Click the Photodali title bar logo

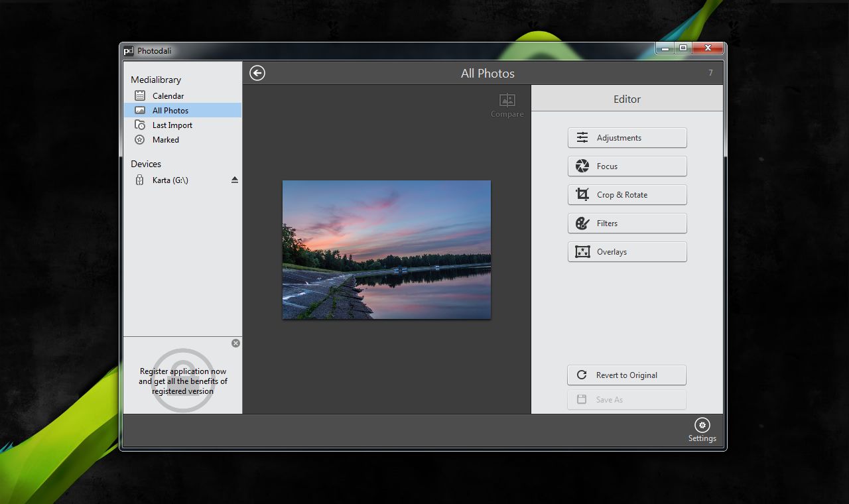pos(129,51)
